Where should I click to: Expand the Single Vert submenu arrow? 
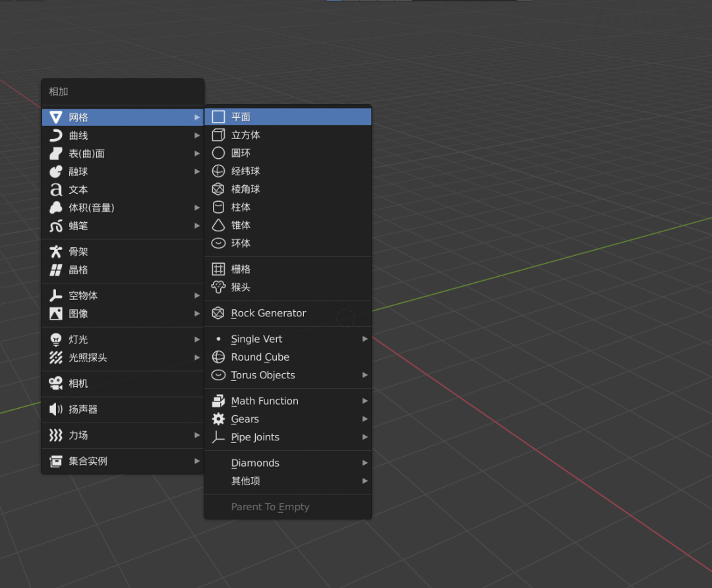point(365,339)
